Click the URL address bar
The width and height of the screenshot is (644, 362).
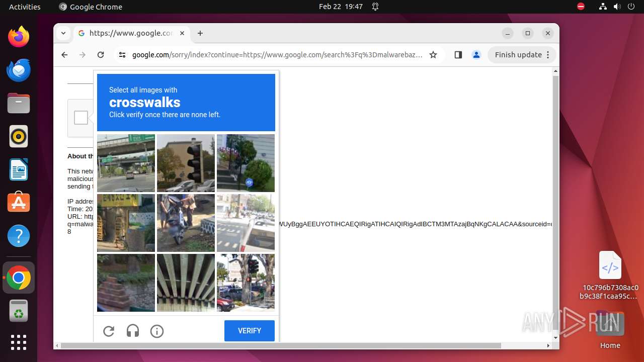click(x=277, y=55)
